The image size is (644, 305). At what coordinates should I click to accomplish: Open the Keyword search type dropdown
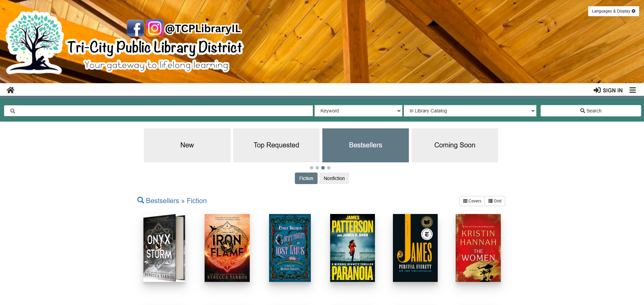(x=358, y=111)
